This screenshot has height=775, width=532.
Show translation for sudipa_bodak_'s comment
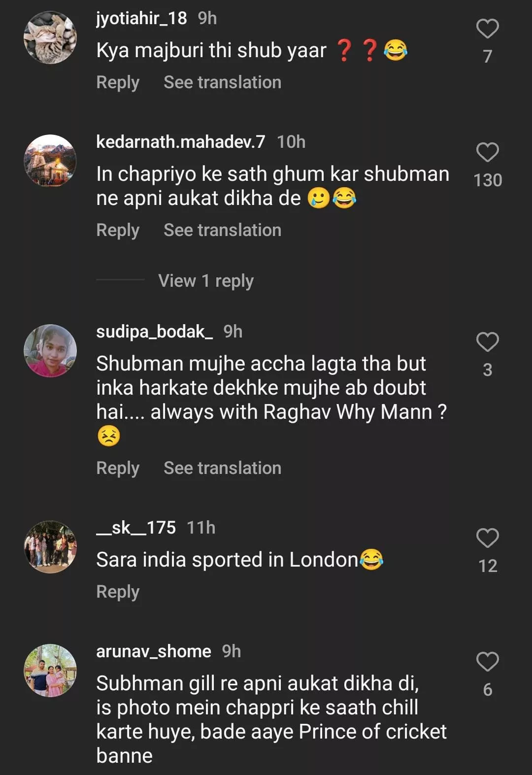pyautogui.click(x=222, y=468)
